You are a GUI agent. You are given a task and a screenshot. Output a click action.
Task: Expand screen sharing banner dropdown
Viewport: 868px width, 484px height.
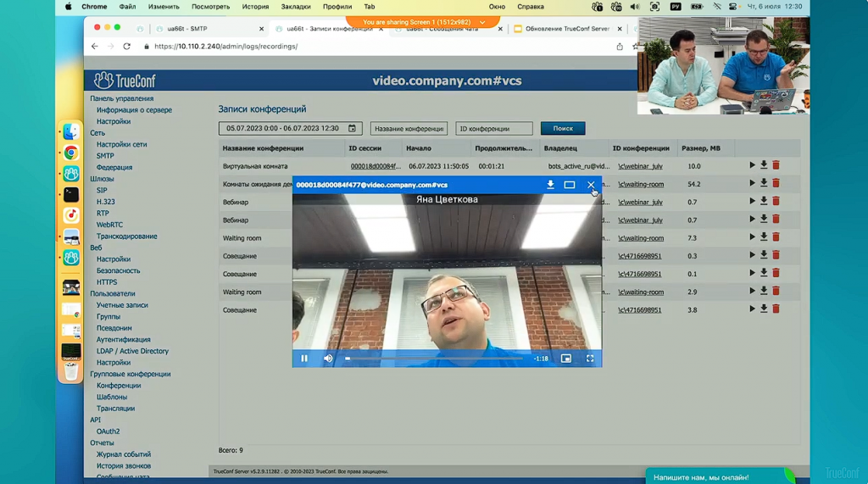pyautogui.click(x=482, y=22)
